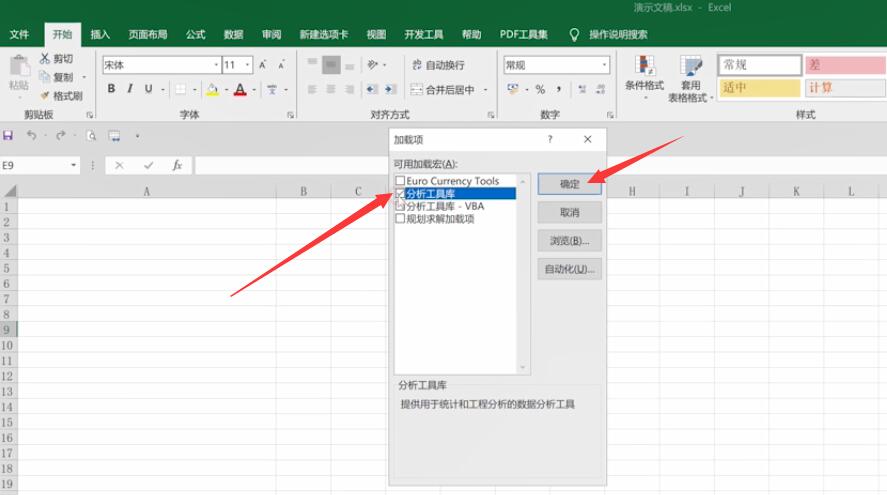Click the Redo arrow
Screen dimensions: 887x495
click(61, 136)
